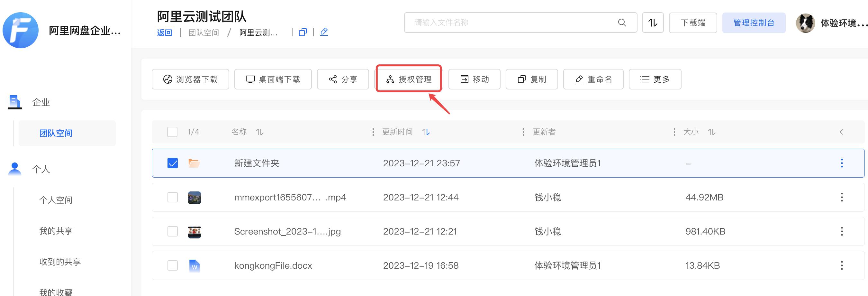Open the mmexport mp4 video thumbnail
The height and width of the screenshot is (296, 868).
194,198
